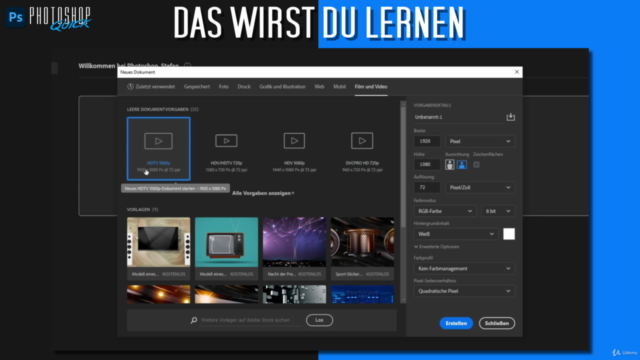Switch to the Web tab
The image size is (640, 360).
pos(319,87)
